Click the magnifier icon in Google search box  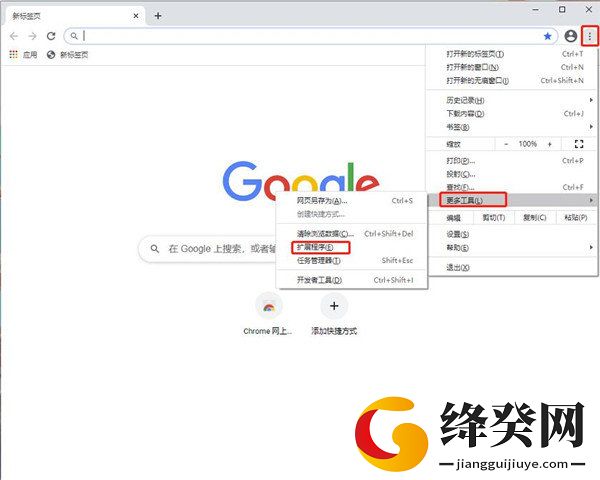[155, 249]
